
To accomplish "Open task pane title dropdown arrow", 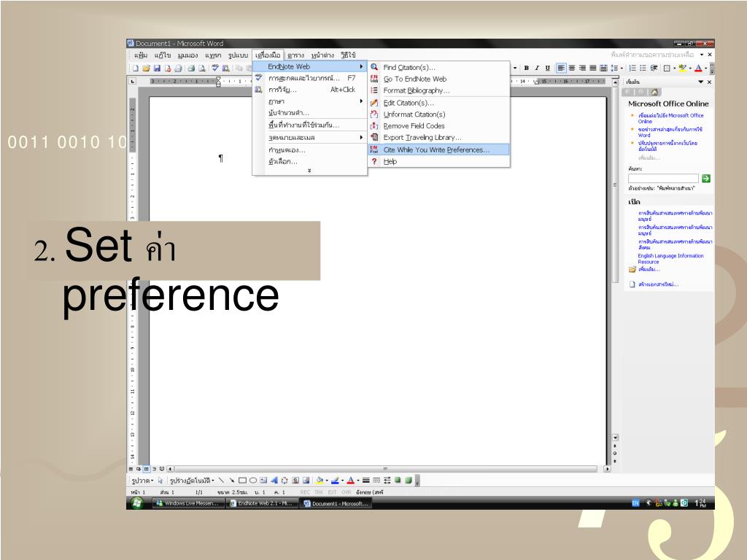I will tap(701, 82).
